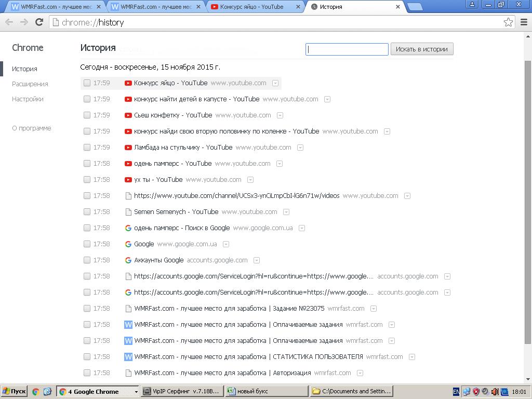Click EN language indicator in tray
532x399 pixels.
tap(456, 392)
